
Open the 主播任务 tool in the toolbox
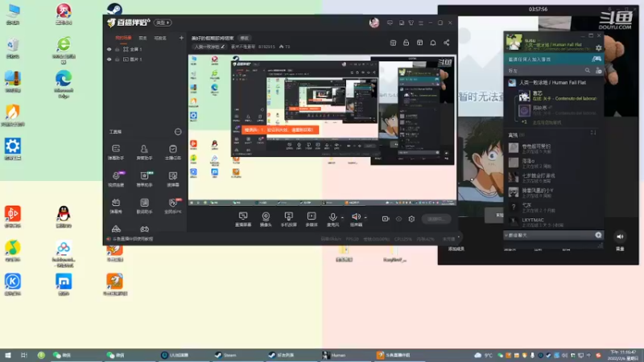173,151
